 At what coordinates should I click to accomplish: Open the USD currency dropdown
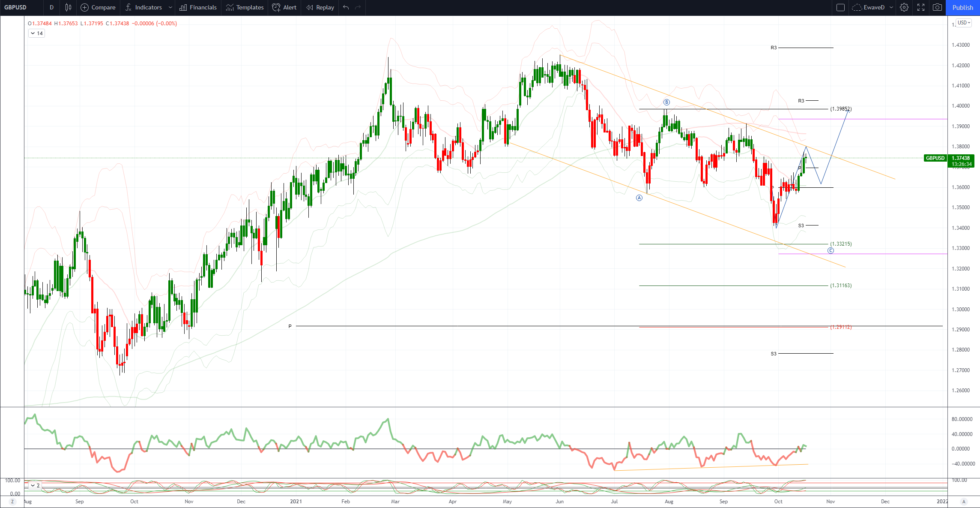point(964,23)
